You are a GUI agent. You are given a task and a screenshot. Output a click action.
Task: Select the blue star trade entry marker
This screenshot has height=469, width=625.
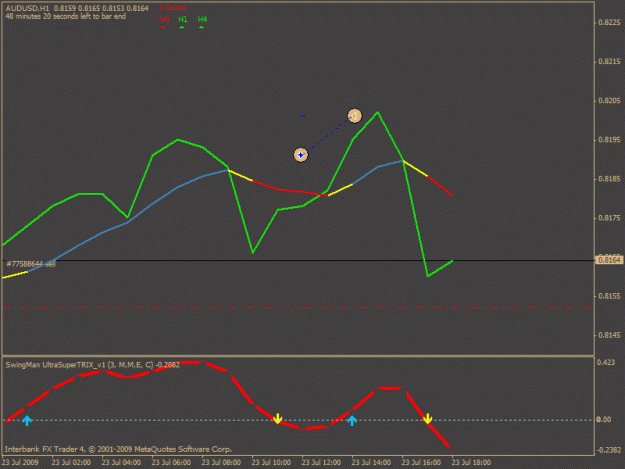point(301,155)
